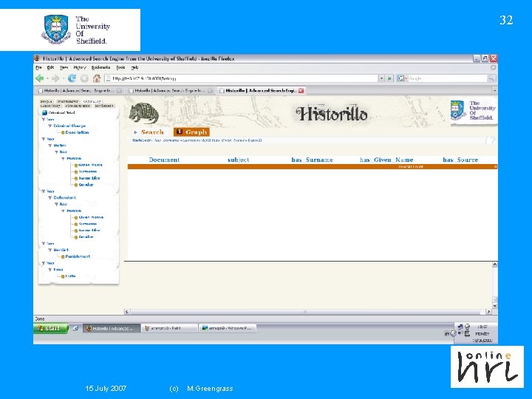
Task: Reload the page with the Refresh icon
Action: [72, 78]
